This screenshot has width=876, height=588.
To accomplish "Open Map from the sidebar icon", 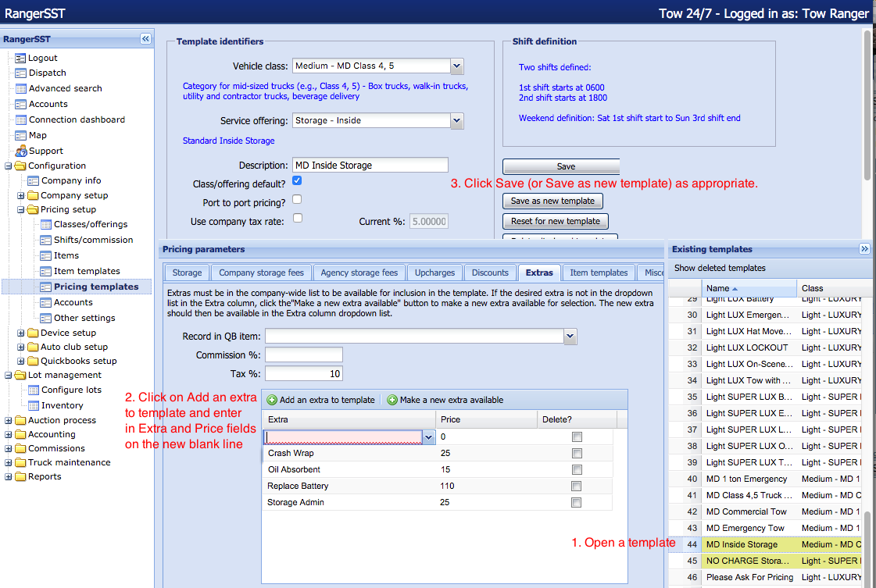I will 20,135.
